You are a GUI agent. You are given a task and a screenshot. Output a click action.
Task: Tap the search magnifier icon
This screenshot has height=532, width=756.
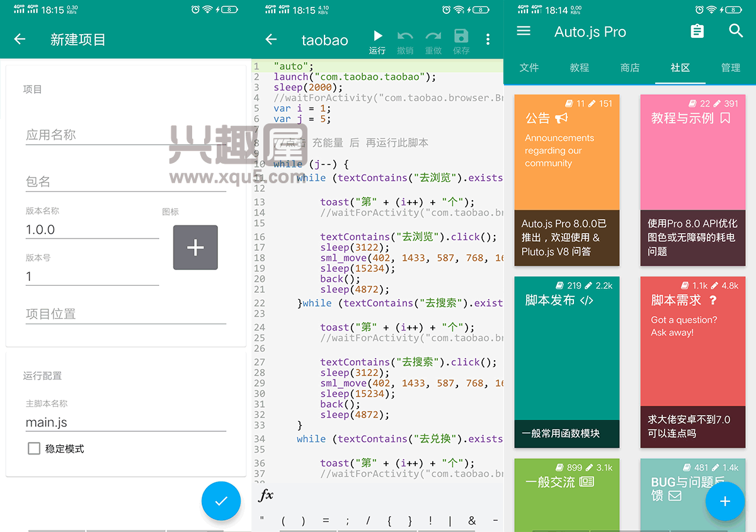click(736, 31)
